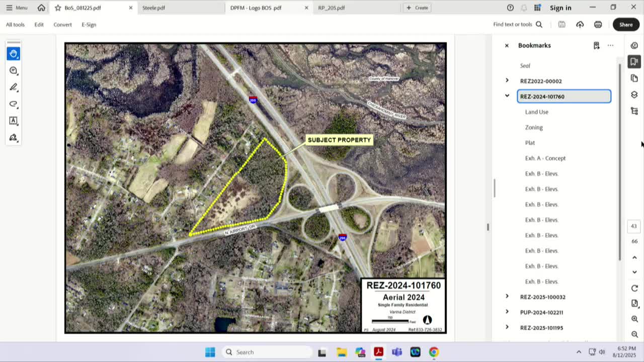Go to the next page with the down arrow

[634, 272]
